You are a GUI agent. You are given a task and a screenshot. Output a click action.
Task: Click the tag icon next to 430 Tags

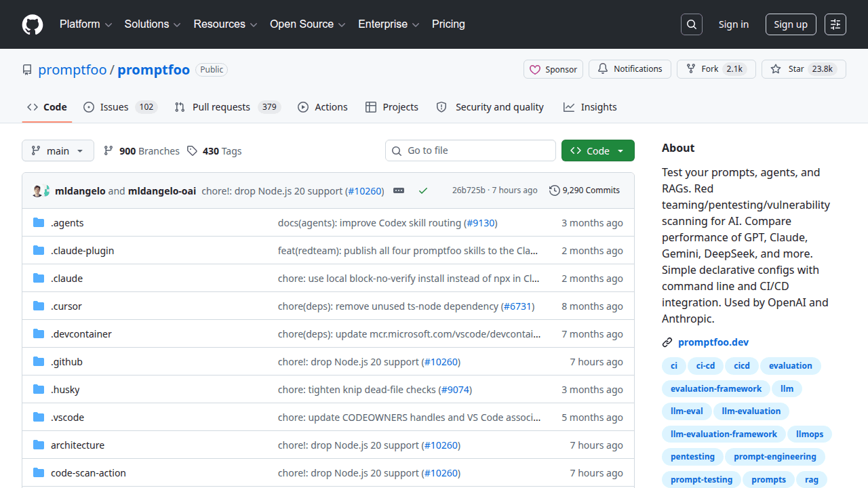tap(192, 150)
